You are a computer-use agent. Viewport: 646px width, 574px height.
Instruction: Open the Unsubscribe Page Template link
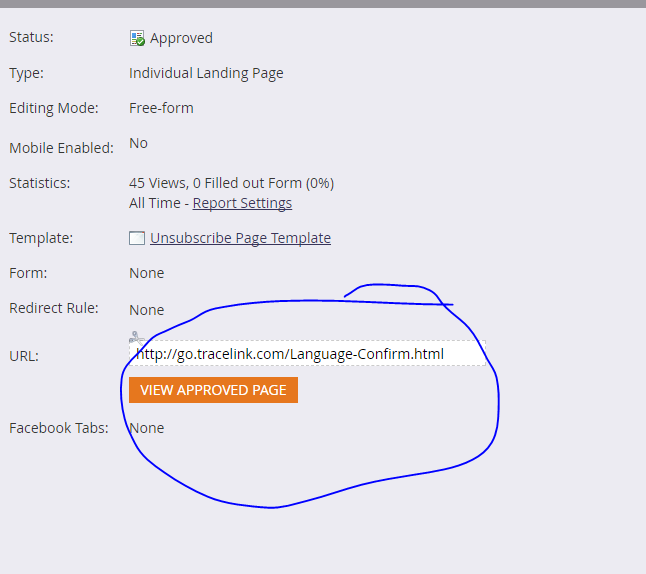[240, 238]
